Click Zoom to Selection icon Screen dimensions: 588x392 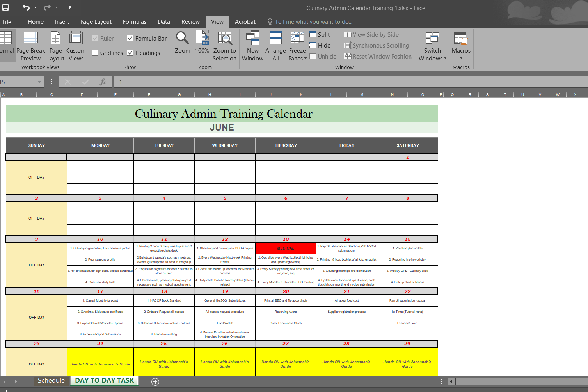[x=224, y=39]
